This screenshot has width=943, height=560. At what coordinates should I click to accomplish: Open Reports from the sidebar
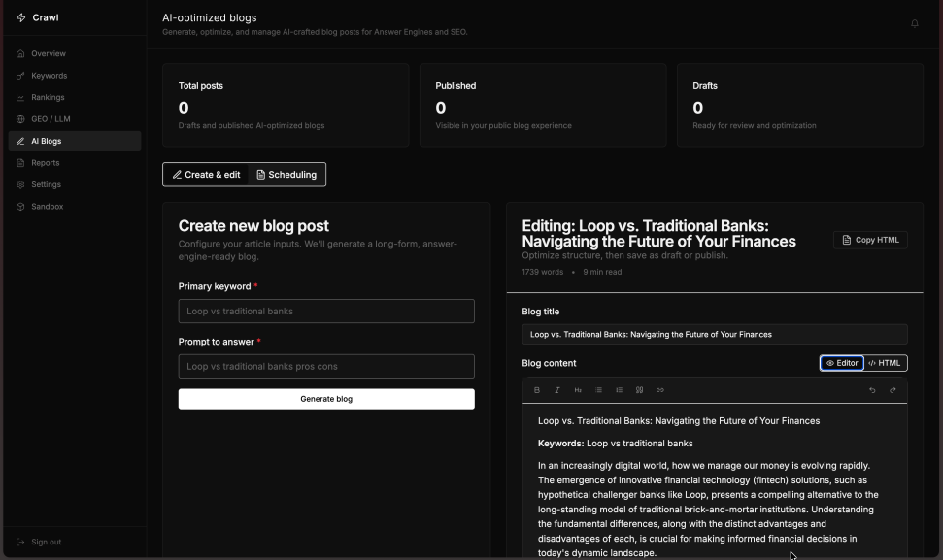coord(75,163)
